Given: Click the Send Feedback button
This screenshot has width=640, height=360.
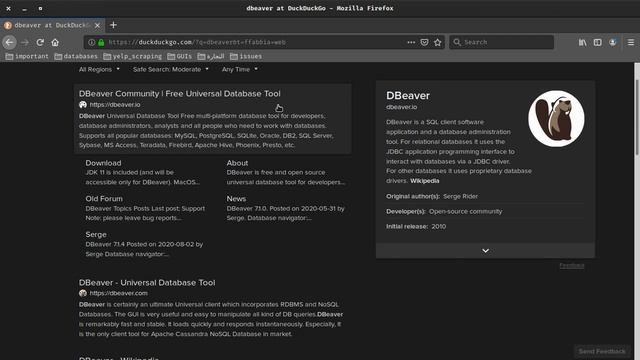Looking at the screenshot, I should click(x=602, y=351).
